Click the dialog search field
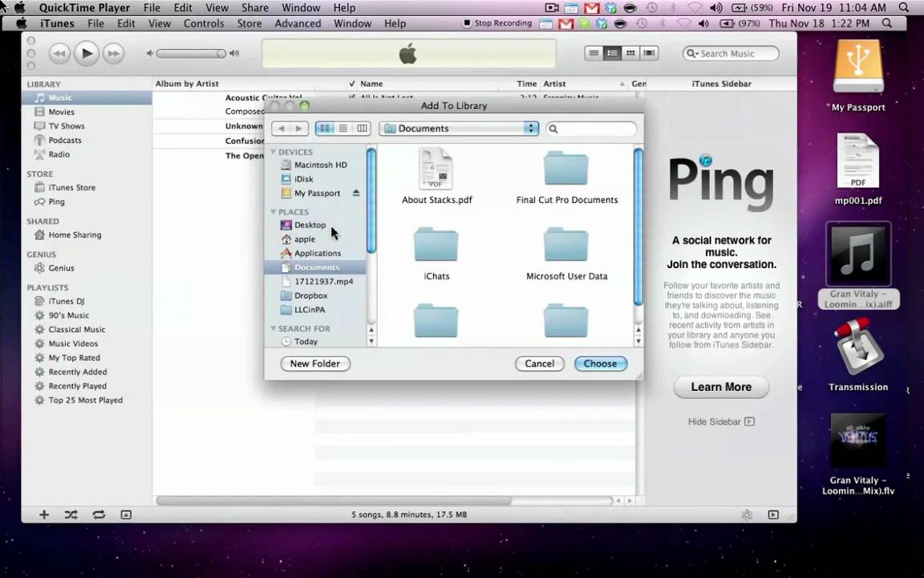Viewport: 924px width, 578px height. (x=591, y=128)
